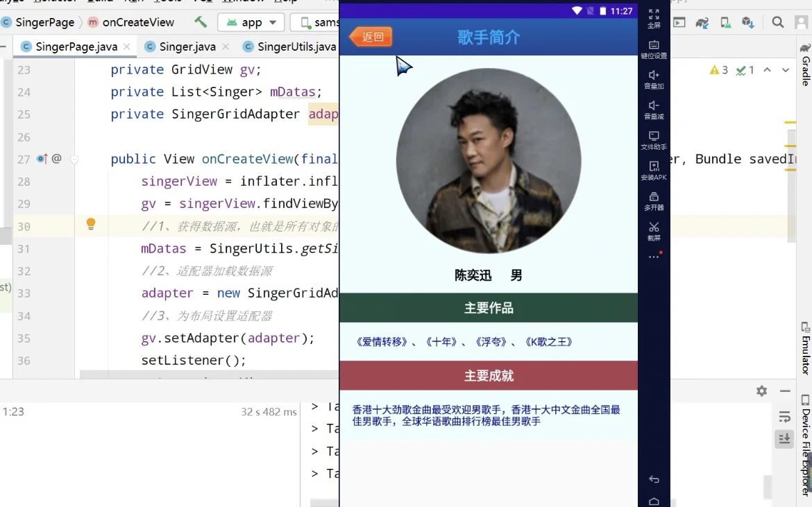Enter fullscreen with the 全屏 emulator icon
Screen dimensions: 812x507
click(653, 17)
